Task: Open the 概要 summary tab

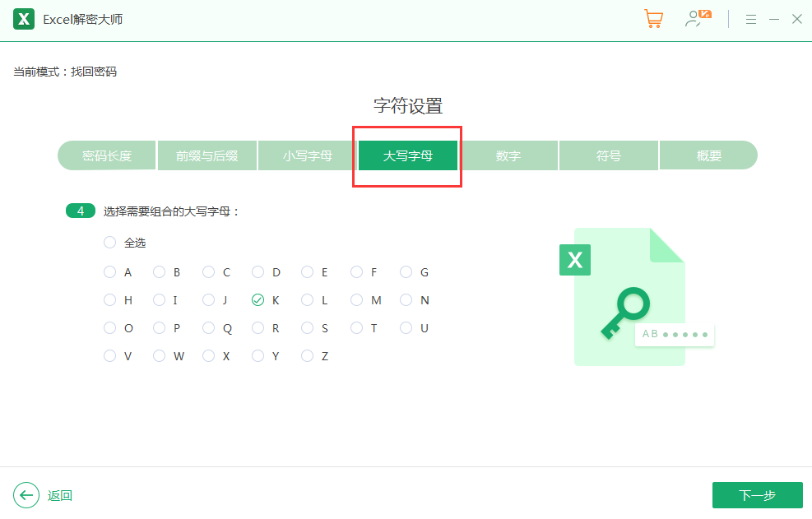Action: (709, 155)
